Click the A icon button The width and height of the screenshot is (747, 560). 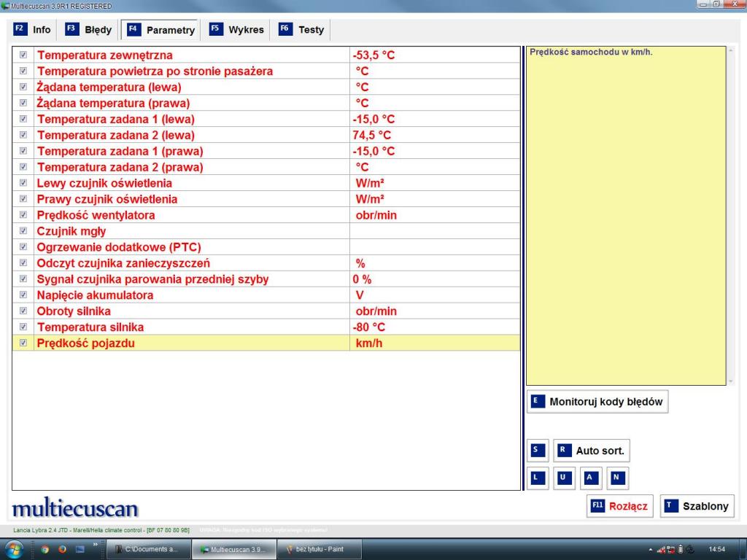tap(591, 478)
